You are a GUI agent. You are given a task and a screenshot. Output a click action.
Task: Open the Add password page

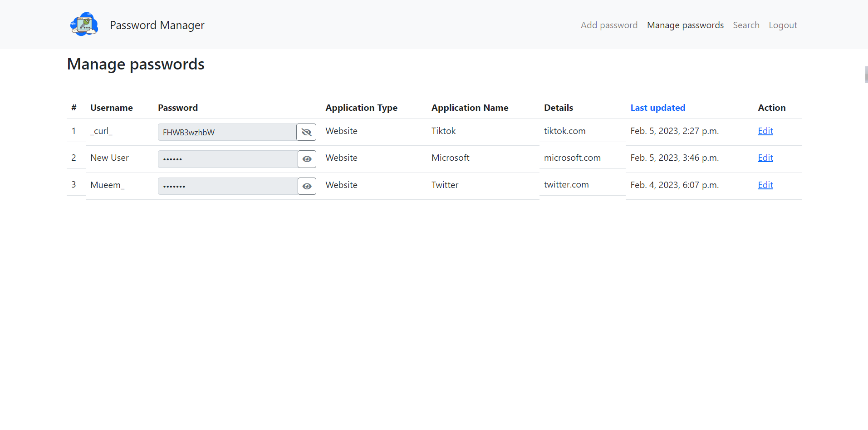609,25
